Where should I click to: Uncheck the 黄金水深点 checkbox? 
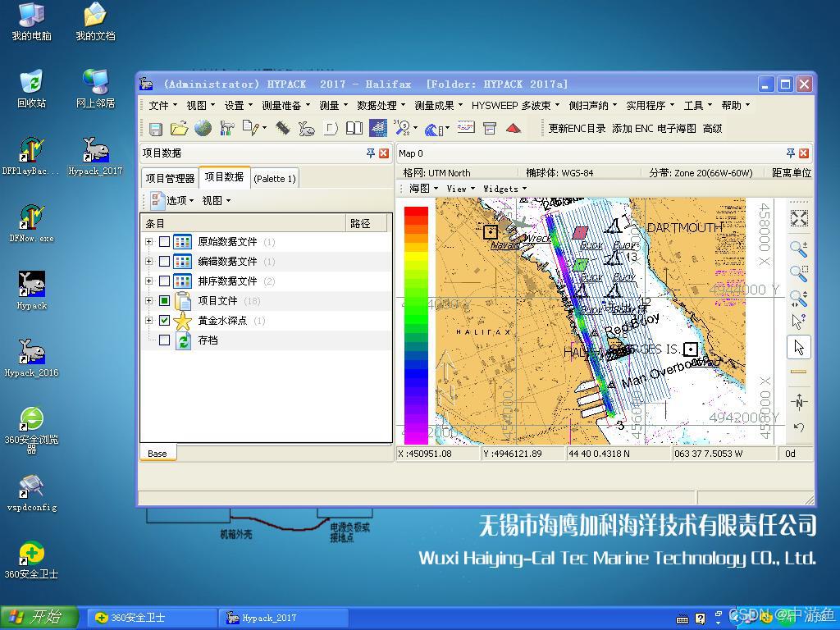click(x=164, y=321)
